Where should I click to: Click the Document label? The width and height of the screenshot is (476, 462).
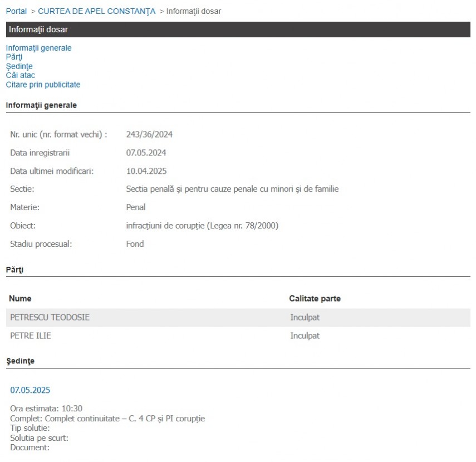[30, 448]
